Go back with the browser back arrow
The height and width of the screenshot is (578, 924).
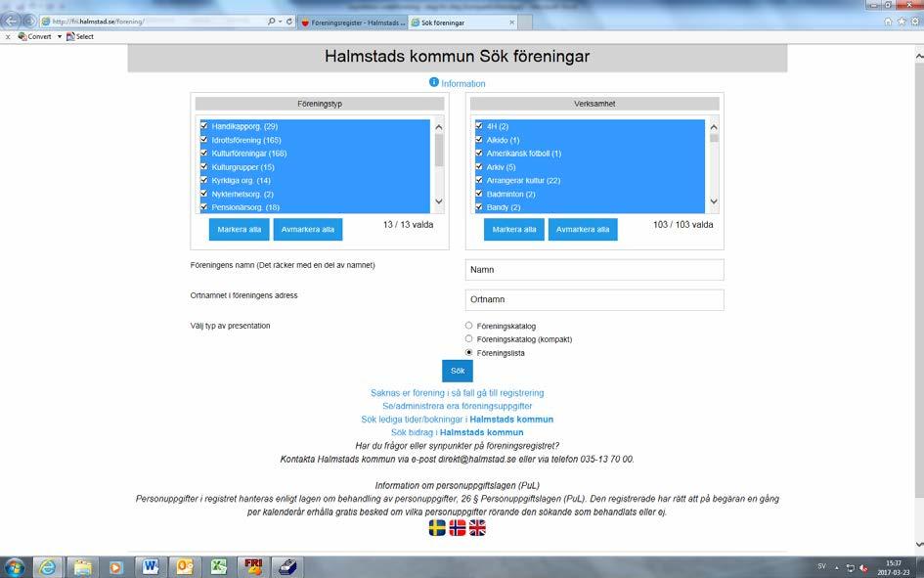(11, 22)
